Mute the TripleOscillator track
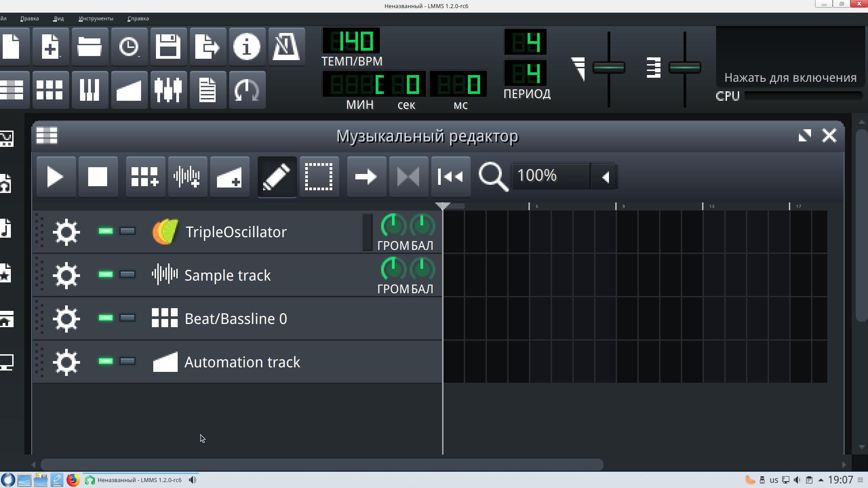 [106, 231]
